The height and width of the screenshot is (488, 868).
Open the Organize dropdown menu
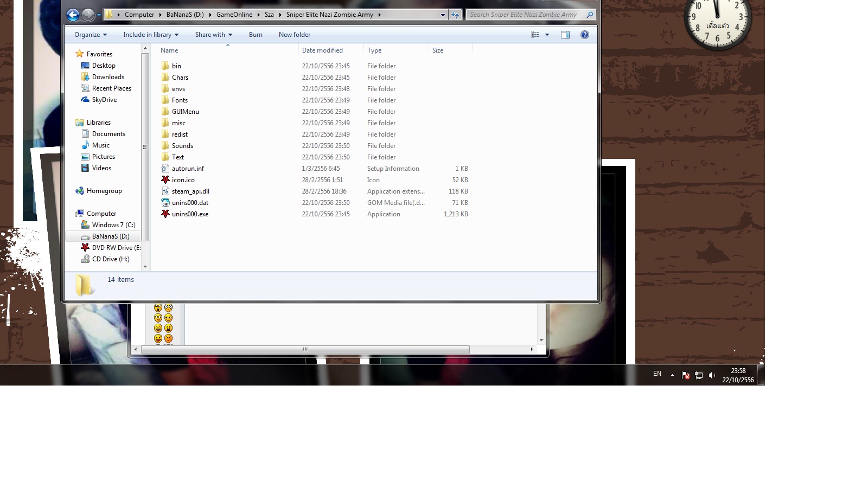tap(90, 35)
